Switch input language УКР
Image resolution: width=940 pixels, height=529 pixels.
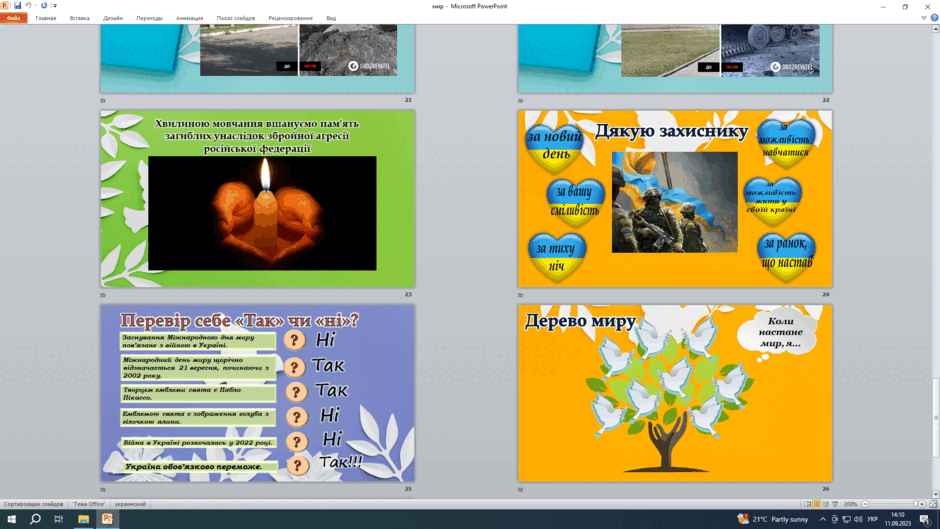tap(872, 519)
